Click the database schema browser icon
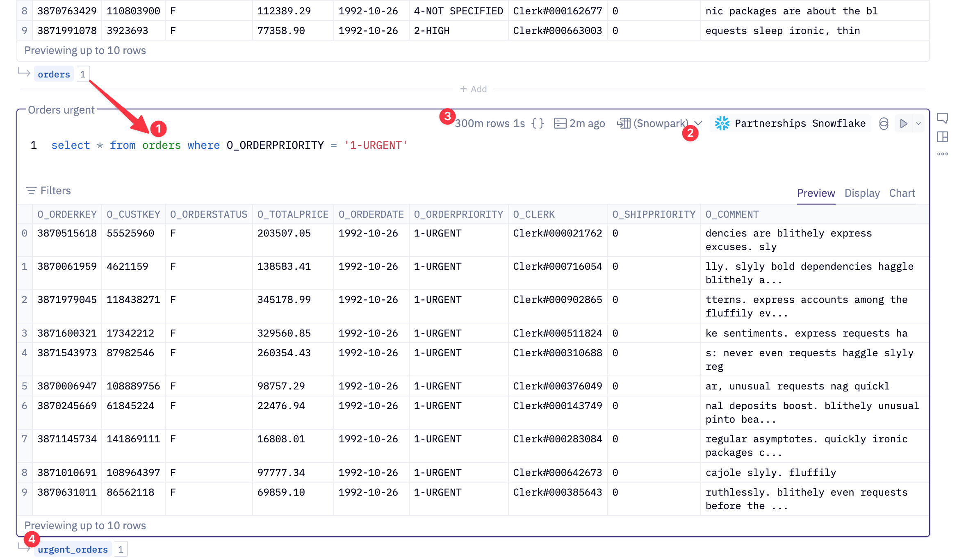 pyautogui.click(x=884, y=123)
